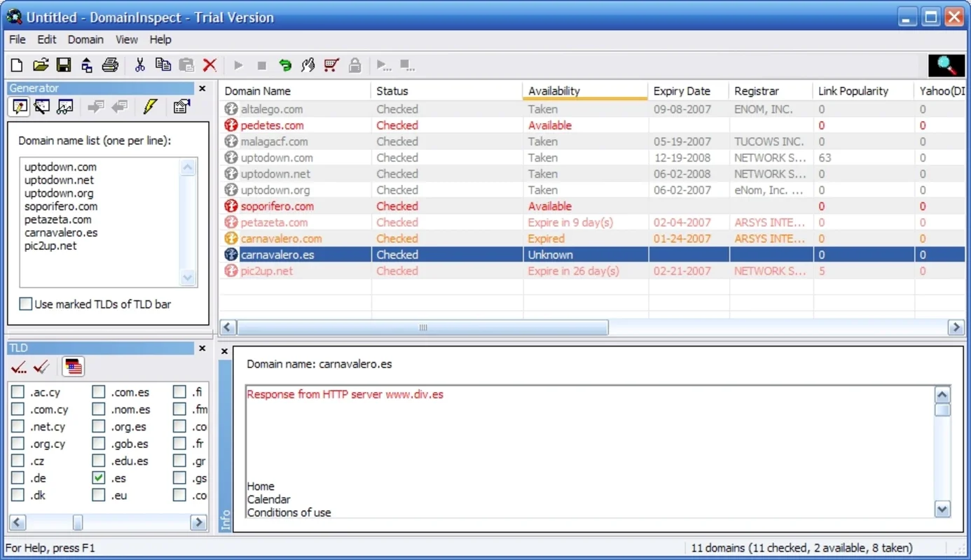Viewport: 971px width, 560px height.
Task: Sort by Registrar column header
Action: (771, 91)
